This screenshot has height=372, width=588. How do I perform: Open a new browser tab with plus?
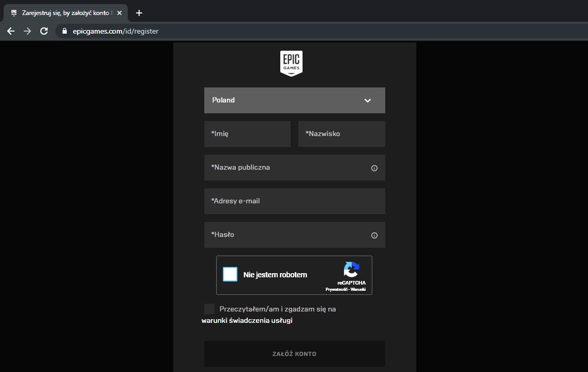(139, 13)
